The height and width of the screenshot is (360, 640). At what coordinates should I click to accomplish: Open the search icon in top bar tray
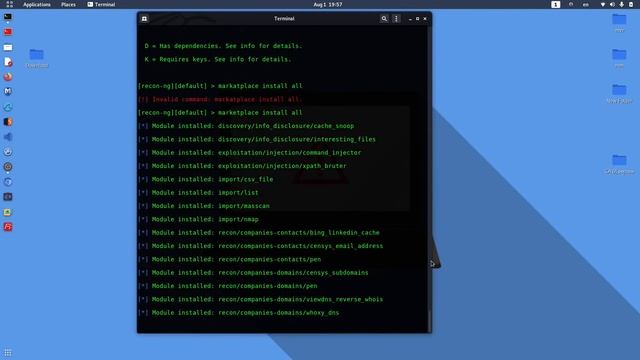tap(571, 4)
